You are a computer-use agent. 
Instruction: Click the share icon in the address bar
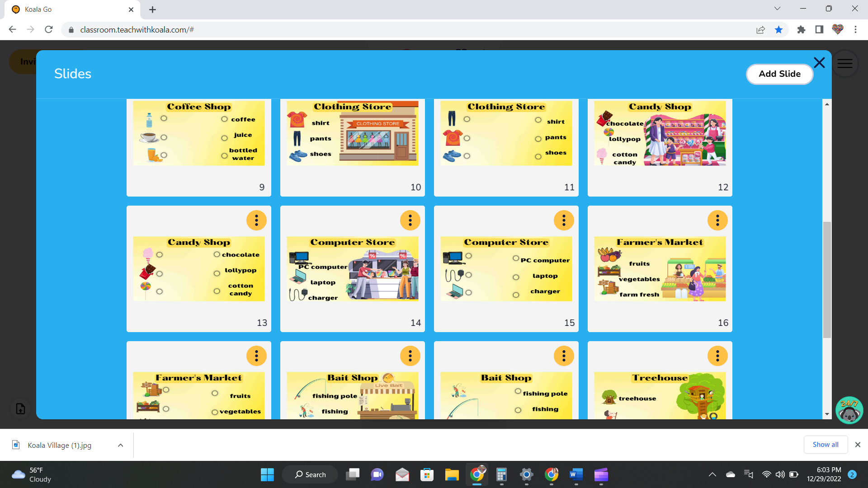[x=760, y=29]
